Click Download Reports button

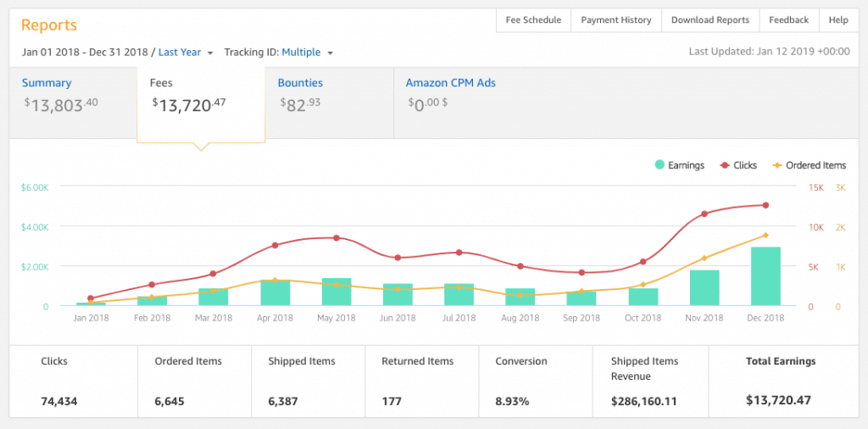tap(710, 20)
